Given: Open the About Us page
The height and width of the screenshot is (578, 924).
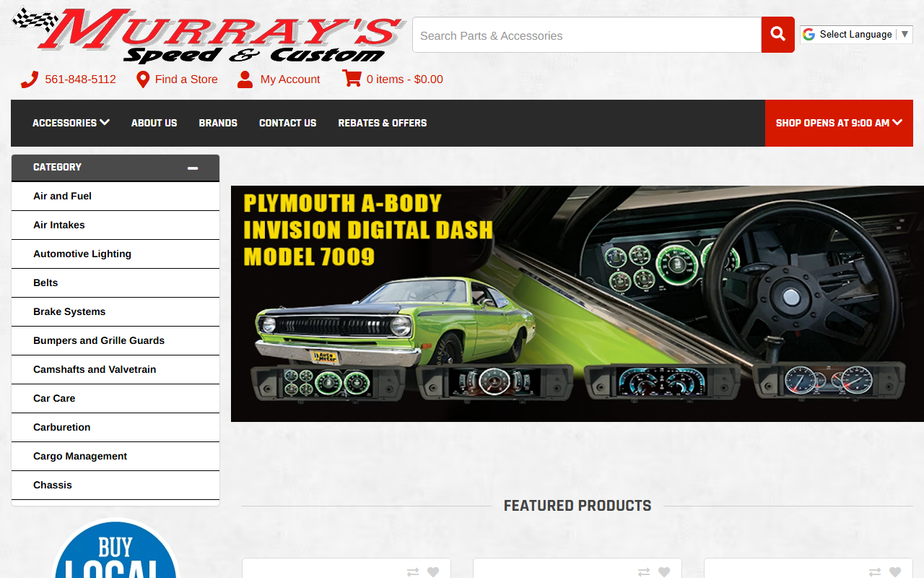Looking at the screenshot, I should (x=154, y=123).
